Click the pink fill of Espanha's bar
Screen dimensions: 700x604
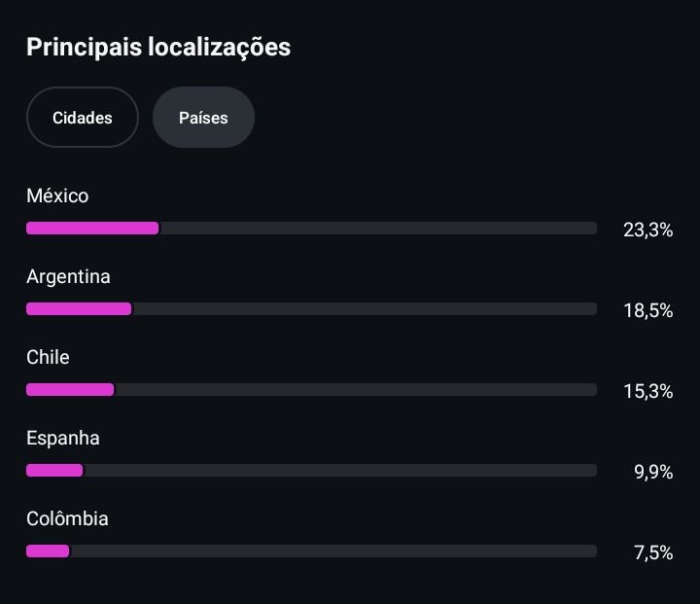(54, 471)
